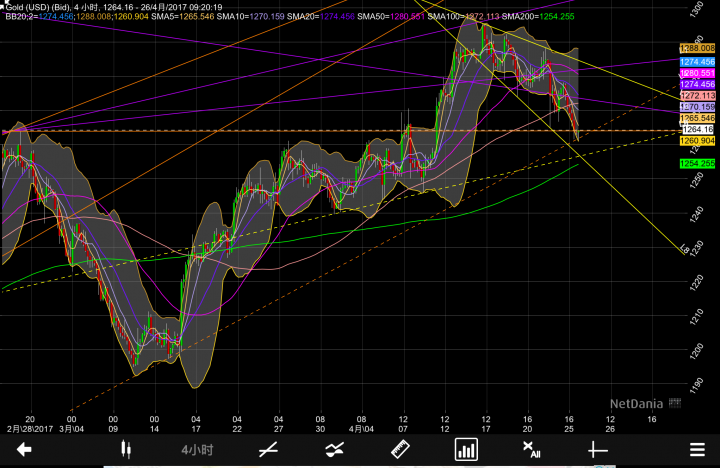Click the 1260.904 lower band price label
The width and height of the screenshot is (720, 468).
(x=697, y=141)
